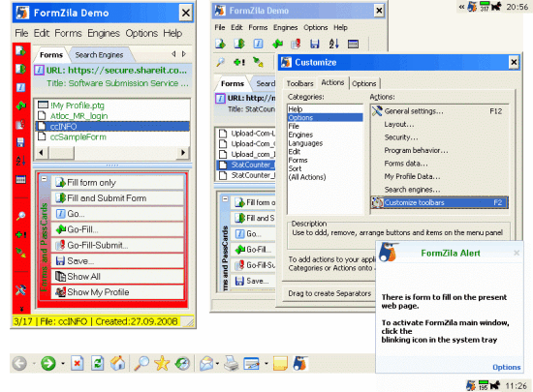
Task: Click fill form icon at top of red sidebar
Action: 20,51
